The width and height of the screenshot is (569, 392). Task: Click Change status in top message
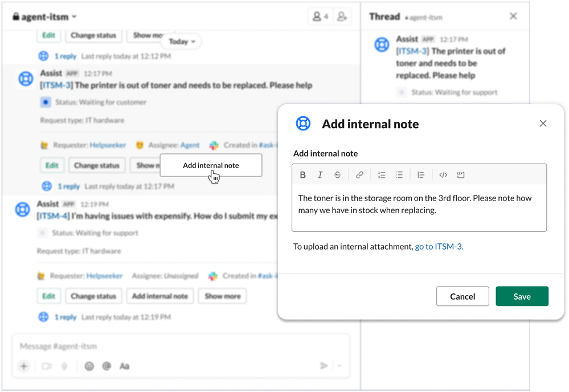point(93,35)
